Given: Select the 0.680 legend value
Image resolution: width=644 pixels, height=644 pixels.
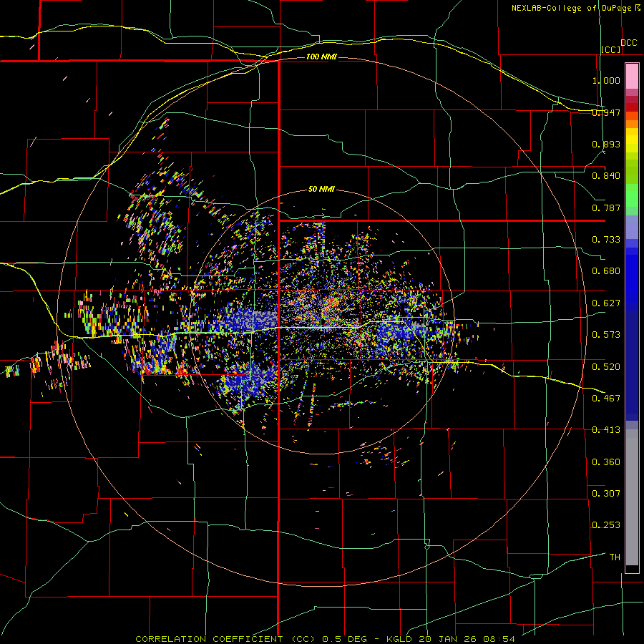Looking at the screenshot, I should (606, 271).
